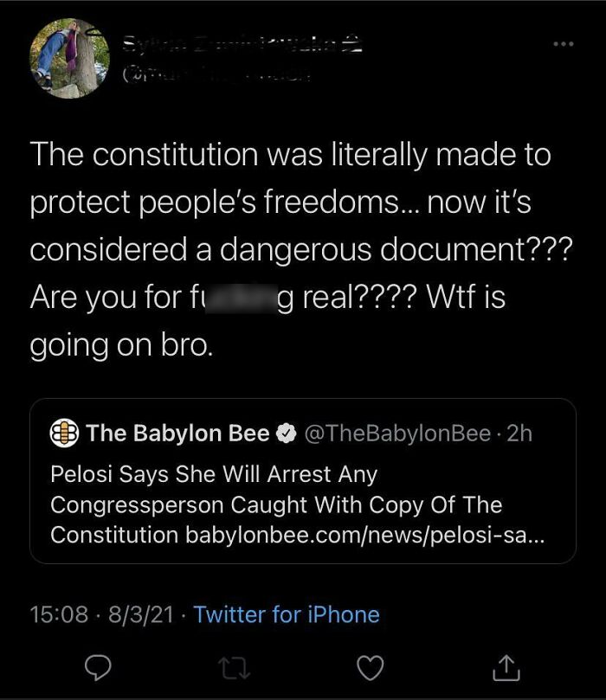Tap the reply speech bubble icon

95,665
